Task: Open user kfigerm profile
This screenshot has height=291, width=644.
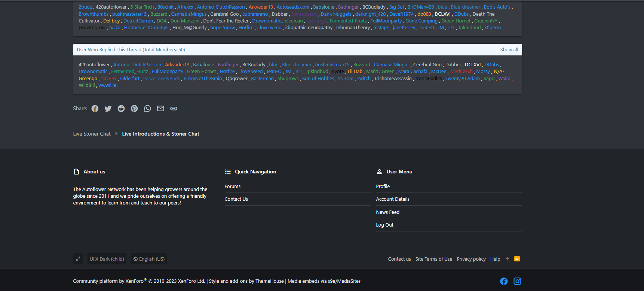Action: click(493, 27)
